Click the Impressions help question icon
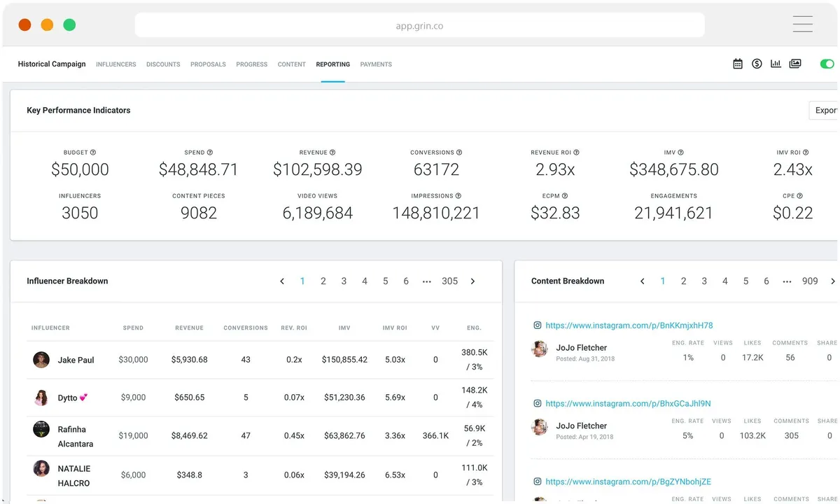The width and height of the screenshot is (840, 504). [458, 196]
